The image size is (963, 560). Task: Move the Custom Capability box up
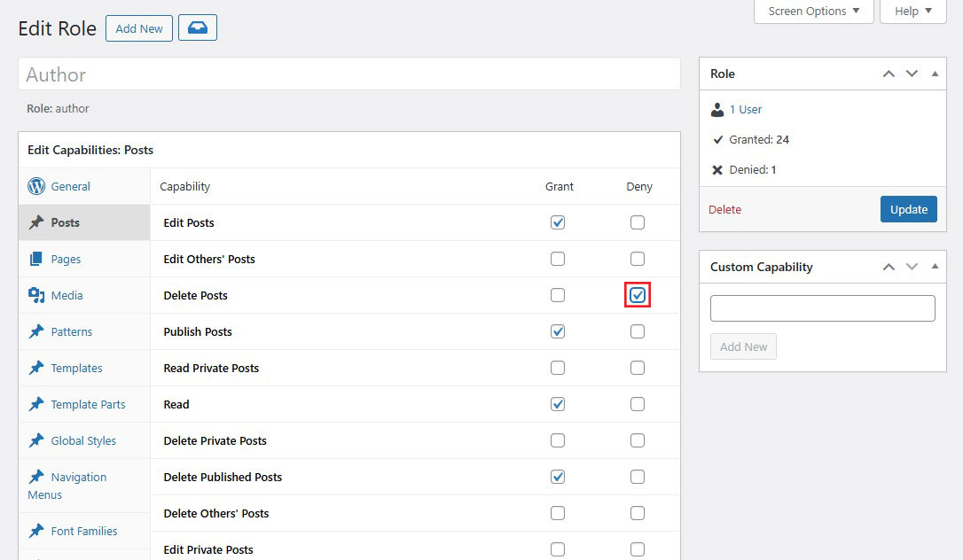(889, 267)
